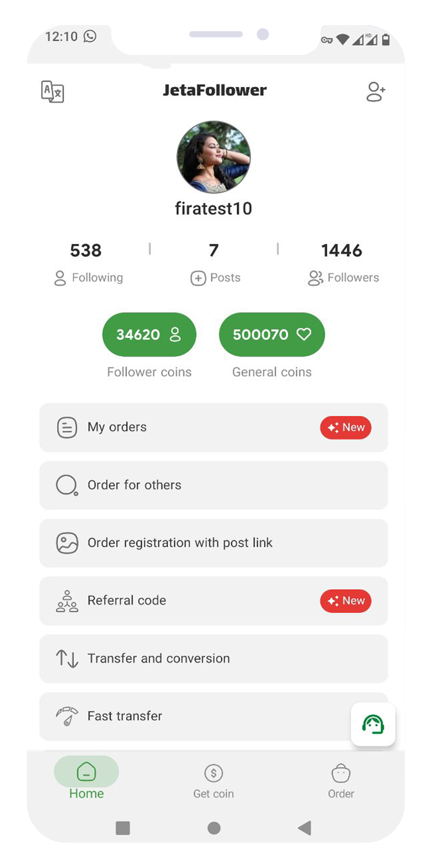The height and width of the screenshot is (868, 432).
Task: Click the New badge on My orders
Action: pyautogui.click(x=346, y=427)
